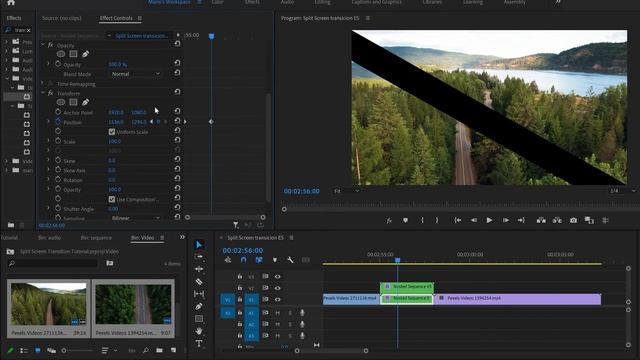Open the Fit zoom level dropdown
This screenshot has width=640, height=360.
[x=347, y=191]
